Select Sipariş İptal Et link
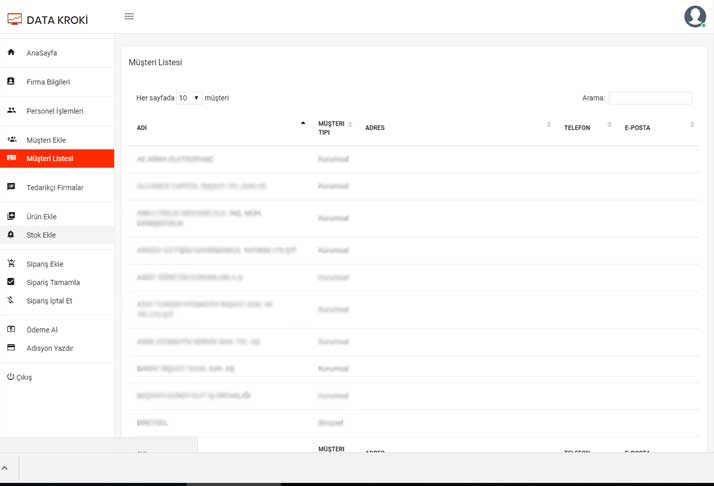 pos(49,301)
